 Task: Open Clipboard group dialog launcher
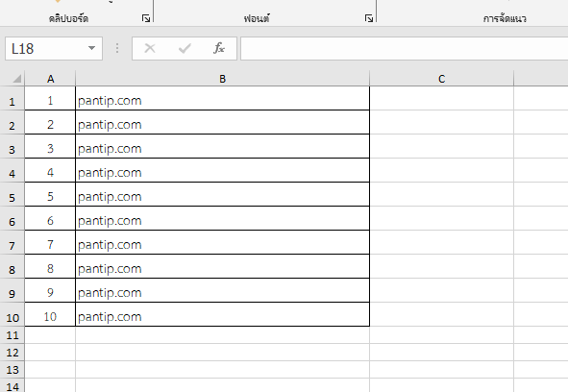(x=146, y=18)
